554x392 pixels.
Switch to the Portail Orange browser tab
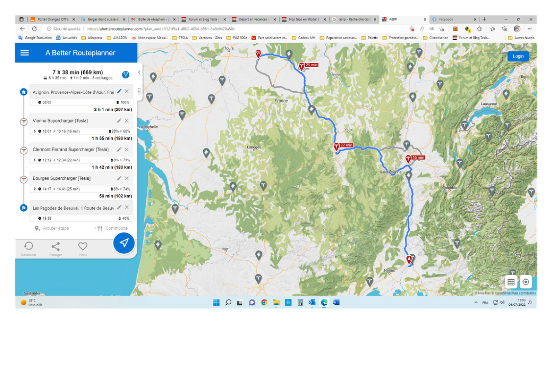click(x=52, y=20)
